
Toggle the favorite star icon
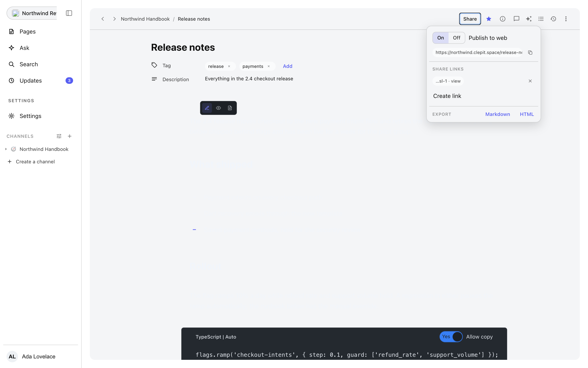[489, 19]
